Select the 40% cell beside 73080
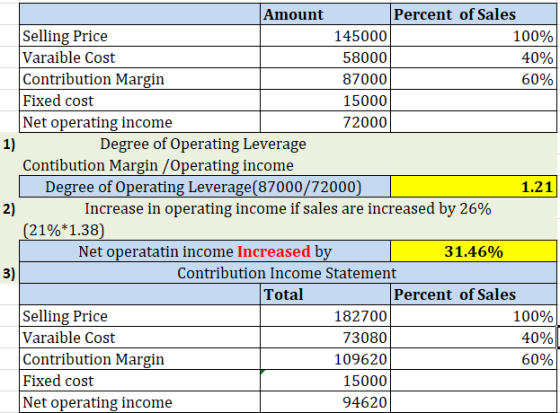 point(474,337)
